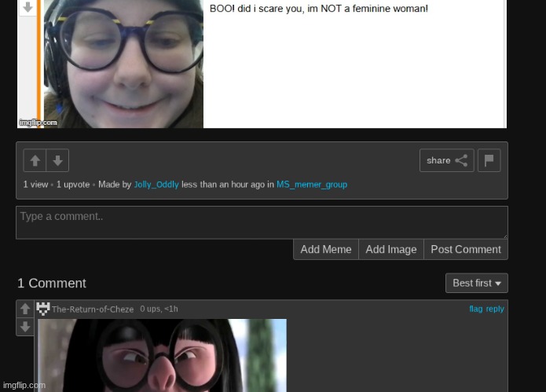The width and height of the screenshot is (546, 392).
Task: Click the flag icon beside the share button
Action: 489,160
